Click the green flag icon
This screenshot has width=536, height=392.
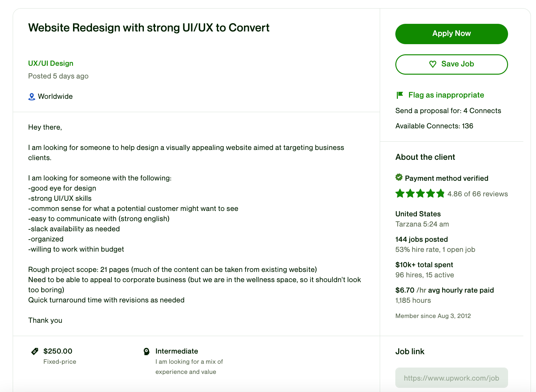(400, 95)
